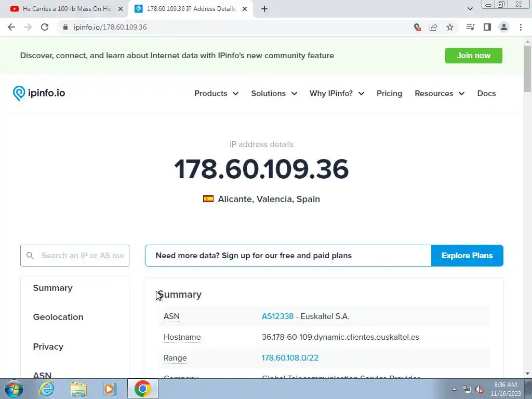The height and width of the screenshot is (399, 532).
Task: Expand the Products menu
Action: coord(216,94)
